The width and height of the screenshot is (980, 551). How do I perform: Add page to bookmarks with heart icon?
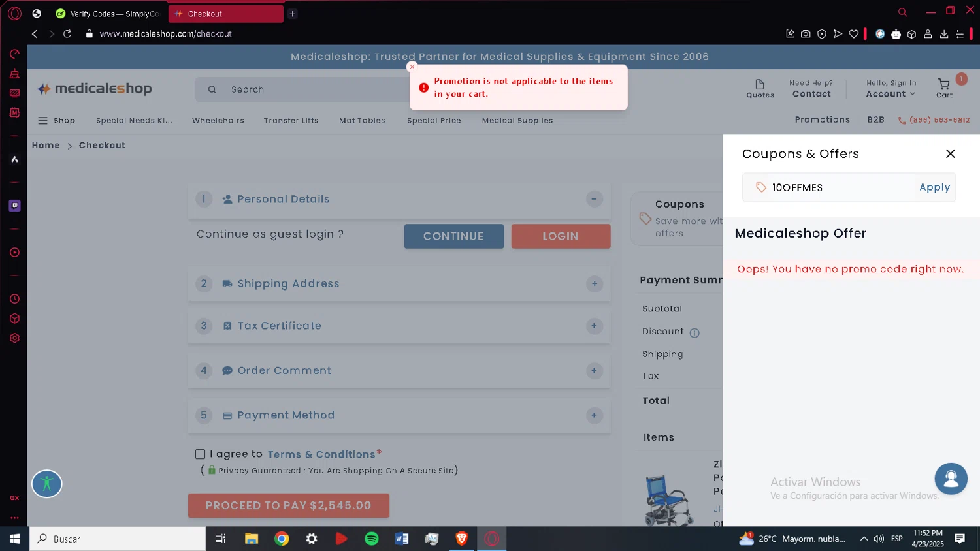(853, 34)
